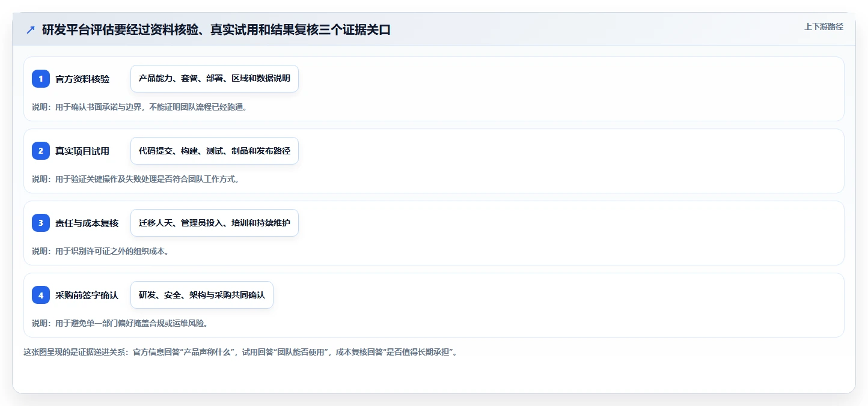Click the 研发、安全、架构与采购共同确认 chip
Image resolution: width=868 pixels, height=406 pixels.
coord(202,295)
